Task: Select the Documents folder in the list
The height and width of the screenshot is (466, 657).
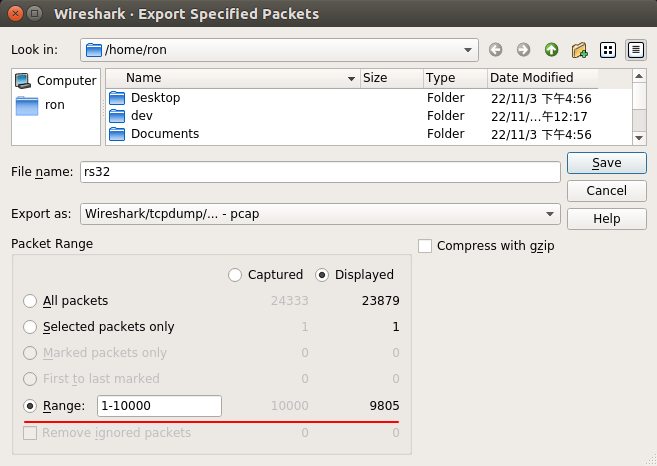Action: (165, 134)
